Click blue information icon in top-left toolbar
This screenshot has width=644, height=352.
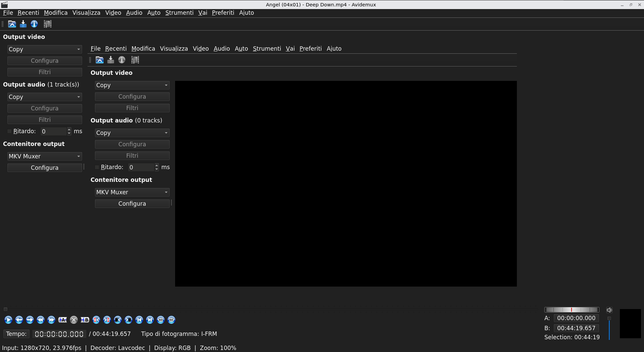coord(34,24)
